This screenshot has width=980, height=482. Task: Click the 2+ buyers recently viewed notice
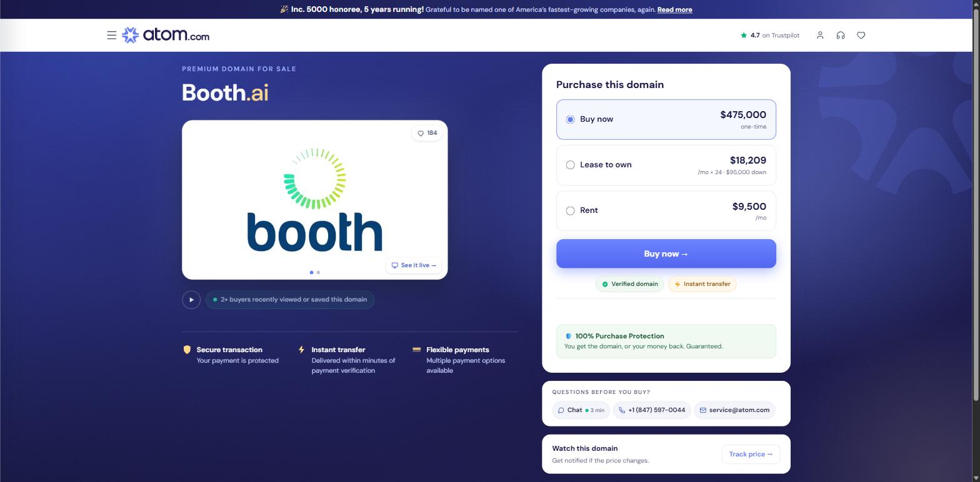pos(290,300)
